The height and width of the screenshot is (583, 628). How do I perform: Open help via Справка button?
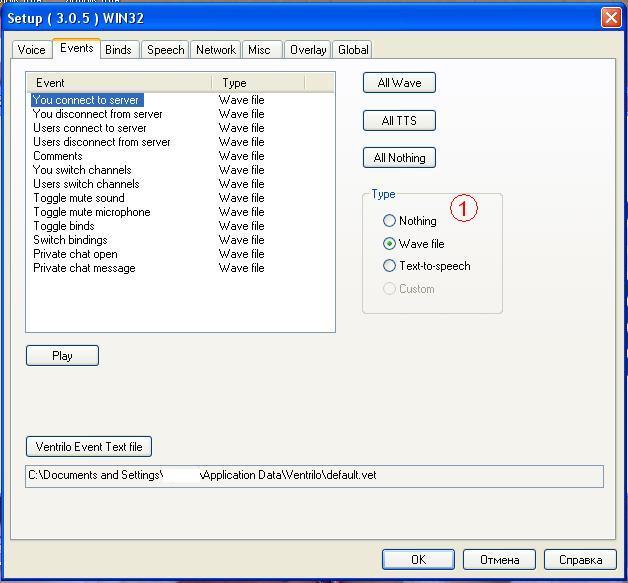click(x=580, y=559)
